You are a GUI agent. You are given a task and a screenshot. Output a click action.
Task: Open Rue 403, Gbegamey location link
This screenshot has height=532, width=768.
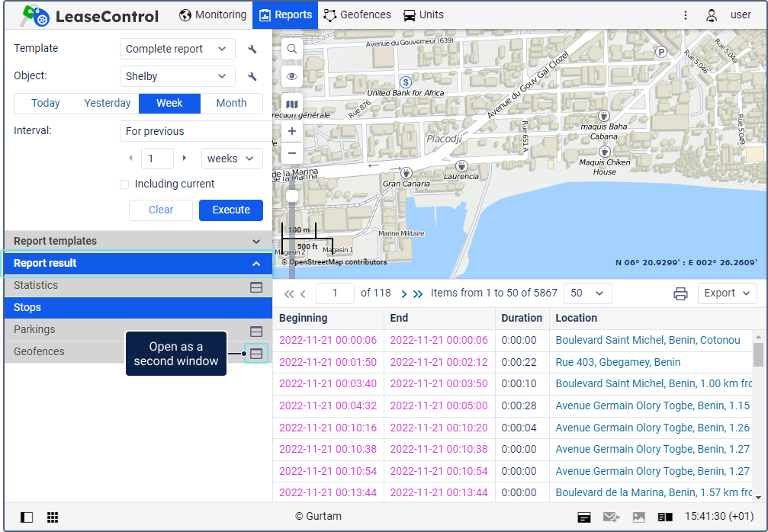point(618,362)
